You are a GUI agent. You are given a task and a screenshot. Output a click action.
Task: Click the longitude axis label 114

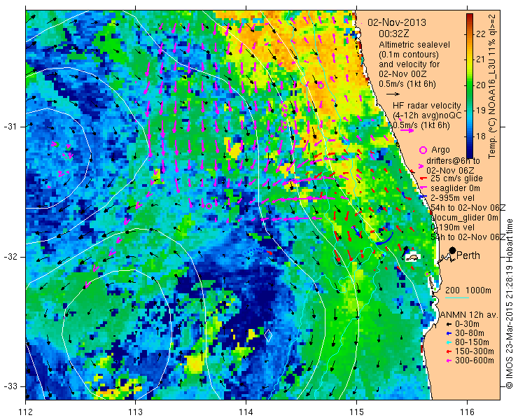[246, 412]
